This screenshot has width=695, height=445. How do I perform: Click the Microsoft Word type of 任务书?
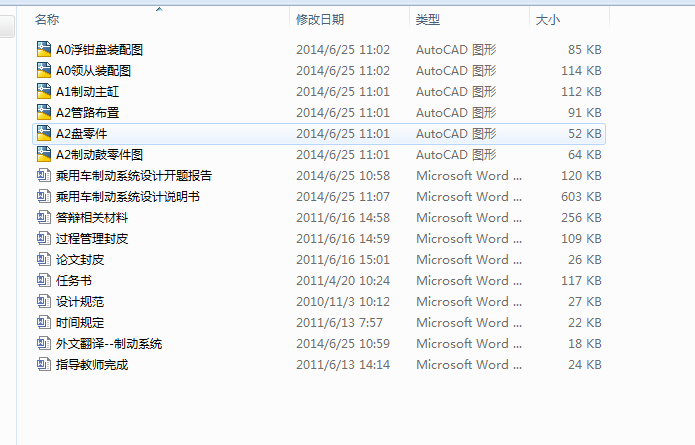tap(469, 280)
